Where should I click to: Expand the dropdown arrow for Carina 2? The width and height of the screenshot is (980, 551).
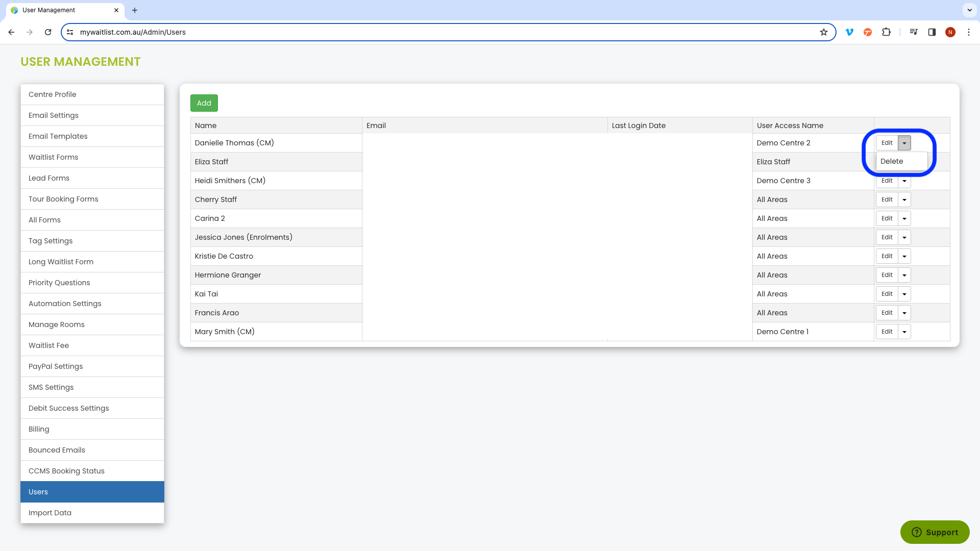(904, 218)
